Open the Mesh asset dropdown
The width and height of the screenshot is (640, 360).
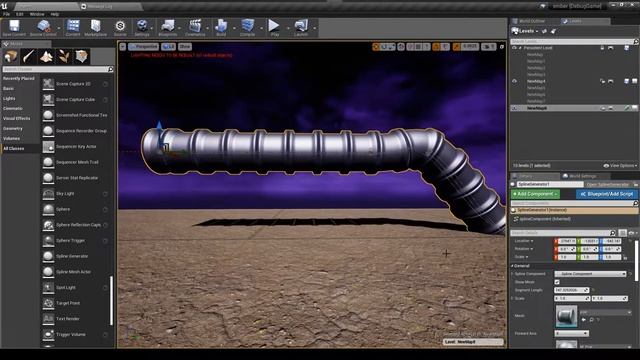click(x=606, y=312)
